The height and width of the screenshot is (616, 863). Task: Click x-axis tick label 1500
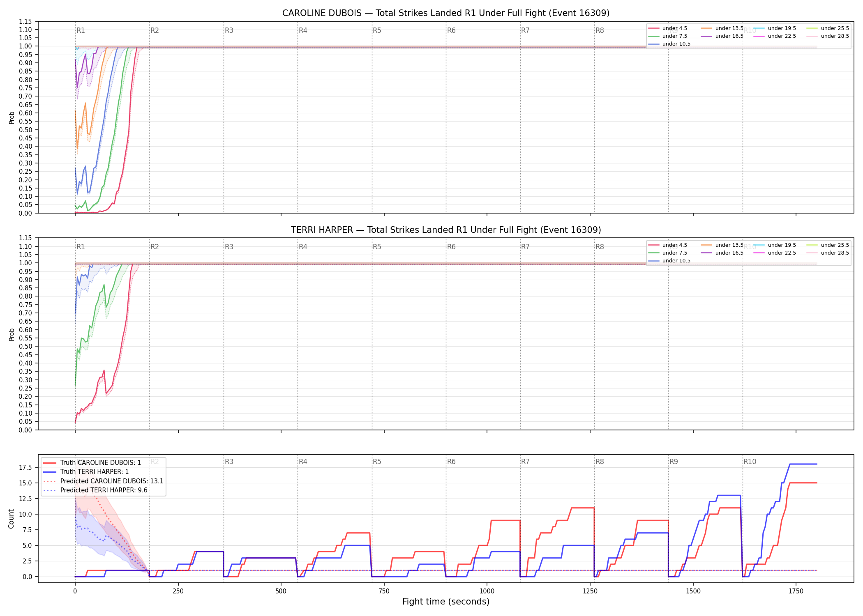click(x=693, y=591)
